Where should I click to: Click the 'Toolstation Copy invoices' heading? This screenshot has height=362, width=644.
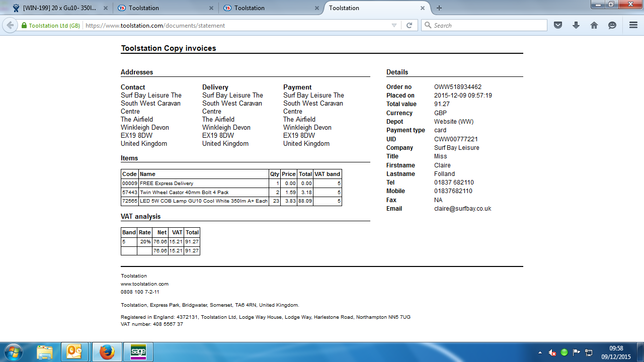[x=169, y=48]
